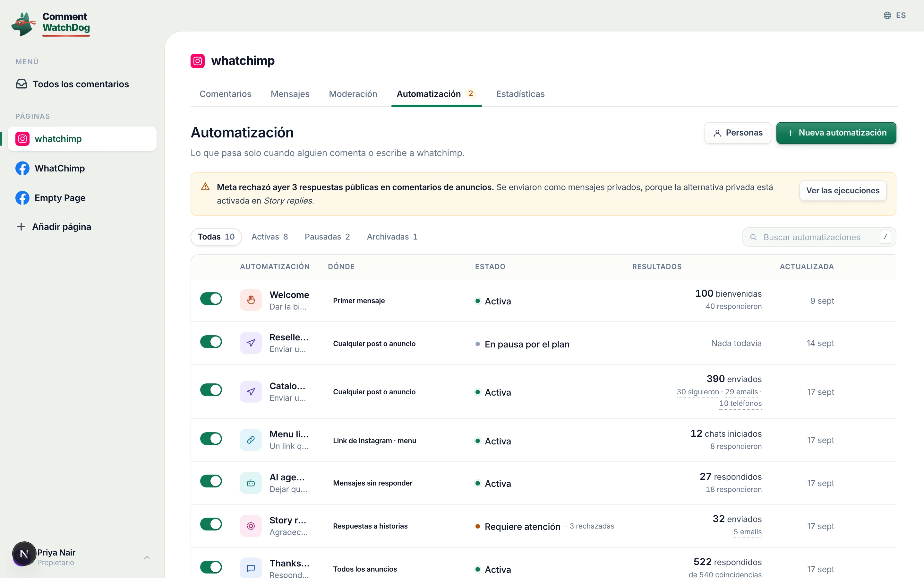
Task: Click the WhatChimp Facebook icon
Action: 22,168
